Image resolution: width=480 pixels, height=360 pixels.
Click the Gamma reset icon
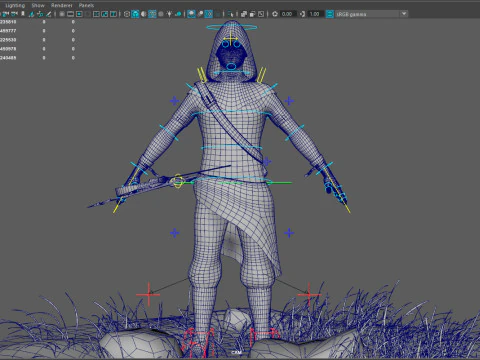pos(302,14)
